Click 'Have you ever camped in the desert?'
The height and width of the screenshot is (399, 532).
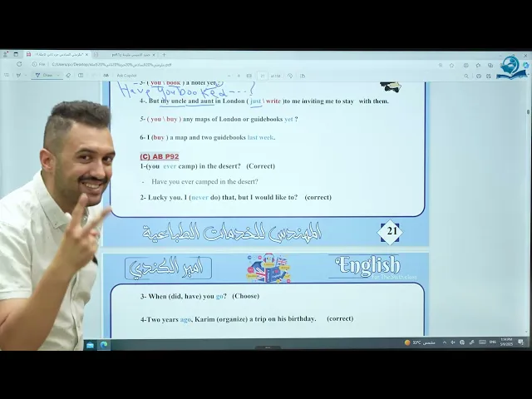(x=204, y=181)
